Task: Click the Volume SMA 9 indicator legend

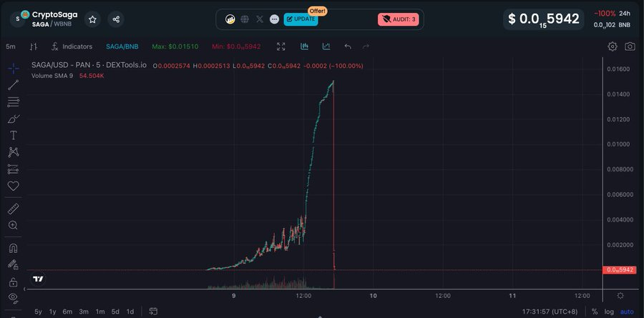Action: (68, 76)
